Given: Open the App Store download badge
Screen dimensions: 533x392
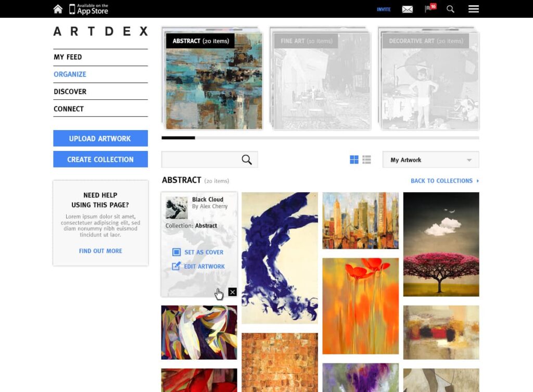Looking at the screenshot, I should coord(89,9).
